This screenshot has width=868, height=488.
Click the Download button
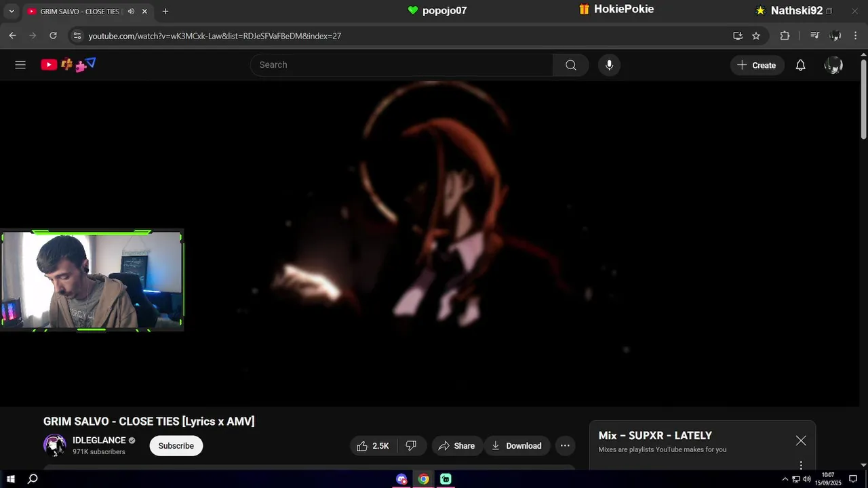[517, 446]
